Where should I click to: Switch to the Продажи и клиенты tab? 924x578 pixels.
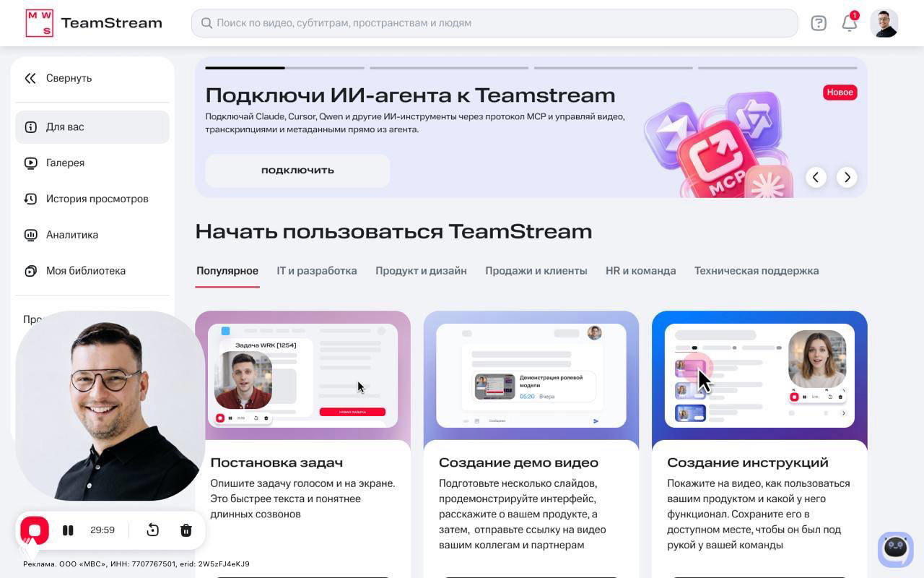coord(536,271)
